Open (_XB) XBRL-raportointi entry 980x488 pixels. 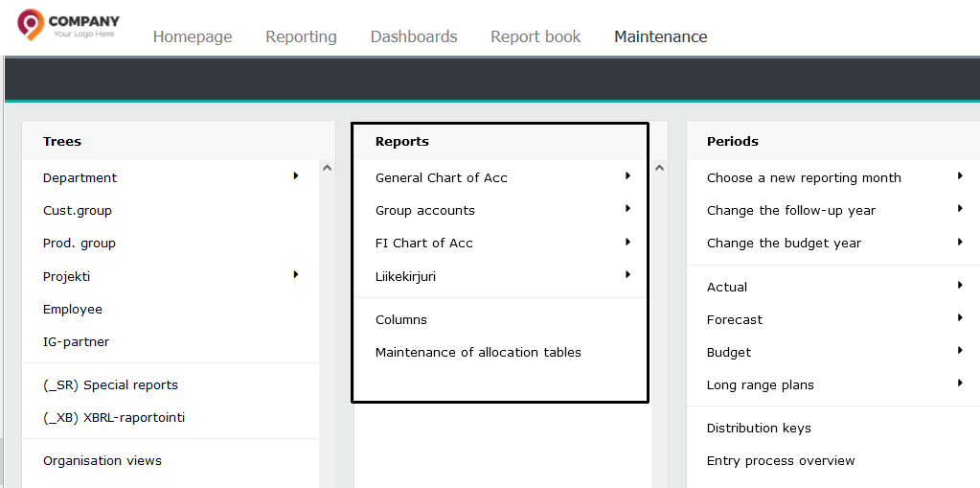[114, 417]
